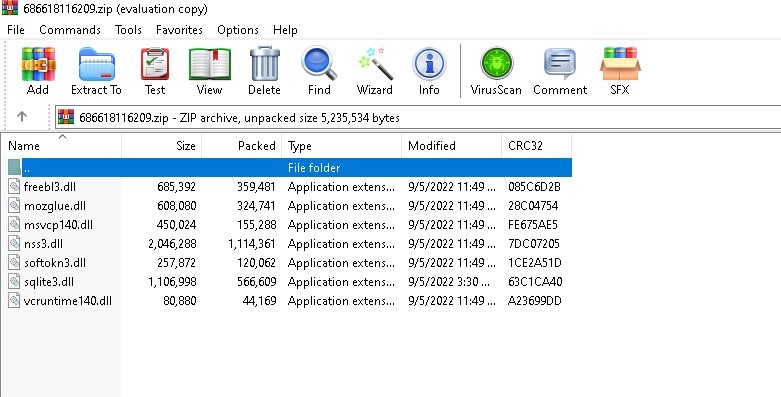
Task: Sort by CRC32 column header
Action: tap(536, 146)
